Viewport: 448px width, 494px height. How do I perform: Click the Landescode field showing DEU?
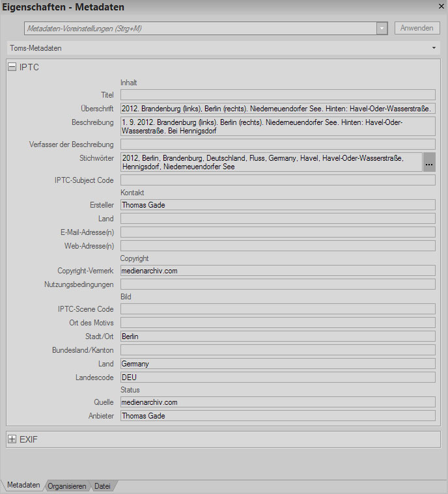click(277, 377)
